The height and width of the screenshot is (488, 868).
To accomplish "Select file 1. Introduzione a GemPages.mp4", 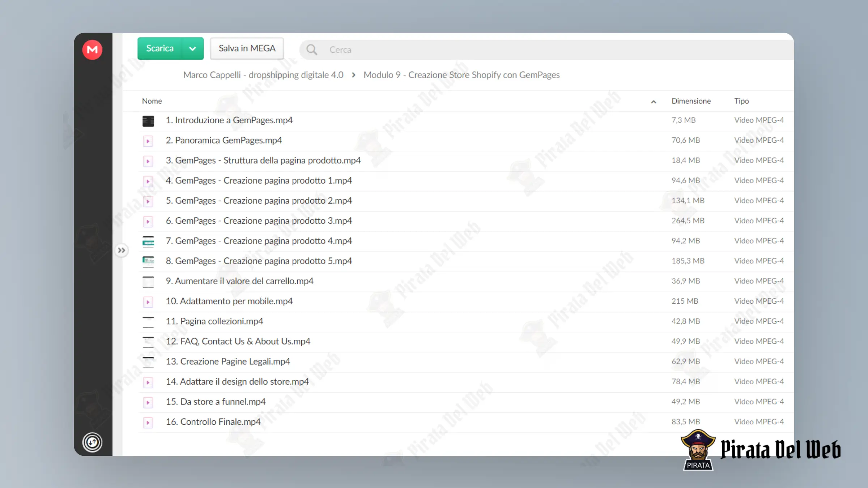I will [x=229, y=120].
